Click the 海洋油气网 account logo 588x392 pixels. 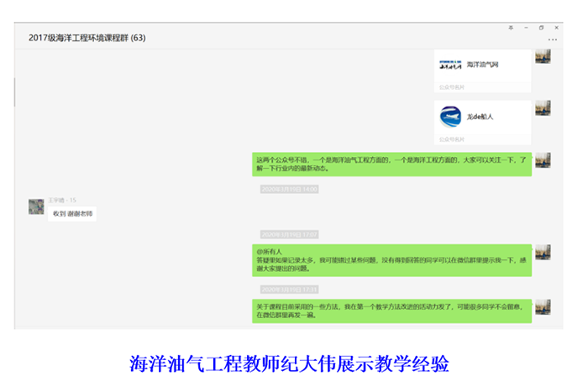coord(450,65)
